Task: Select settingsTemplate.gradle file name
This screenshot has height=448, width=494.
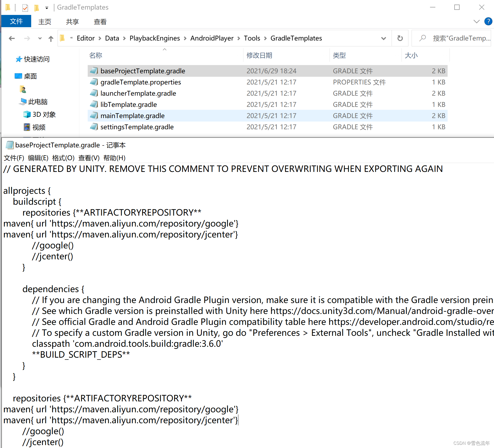Action: [x=137, y=127]
